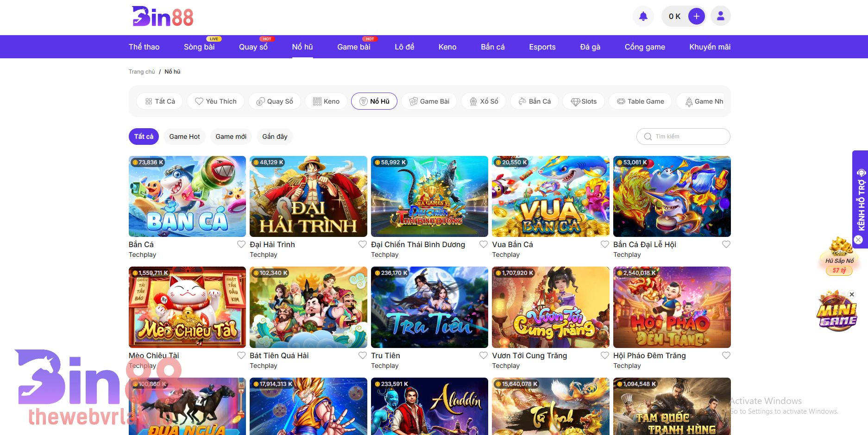Open the user profile icon
The height and width of the screenshot is (435, 868).
720,16
